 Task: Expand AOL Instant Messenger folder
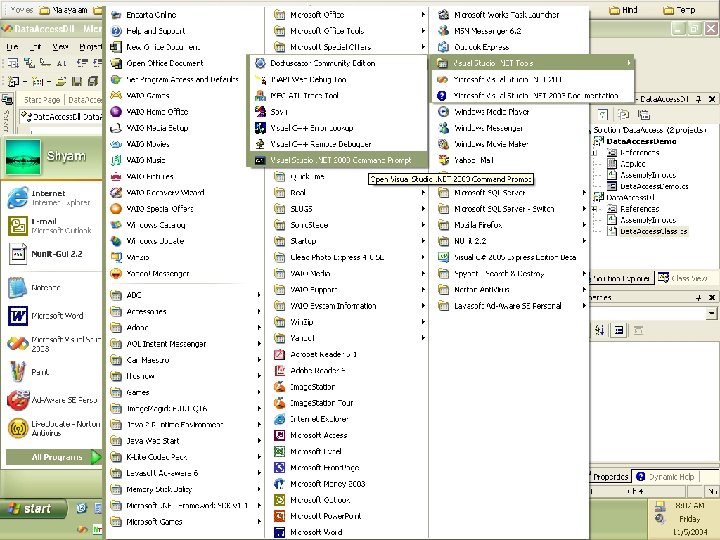186,343
